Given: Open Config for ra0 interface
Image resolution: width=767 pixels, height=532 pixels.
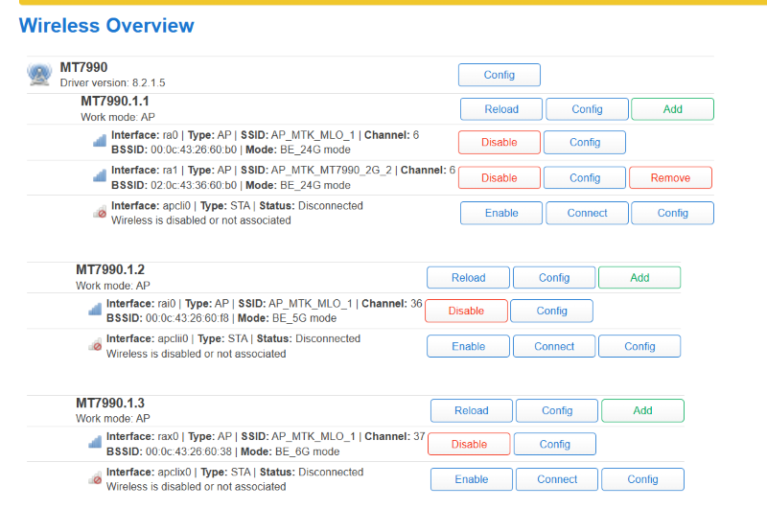Looking at the screenshot, I should coord(585,142).
